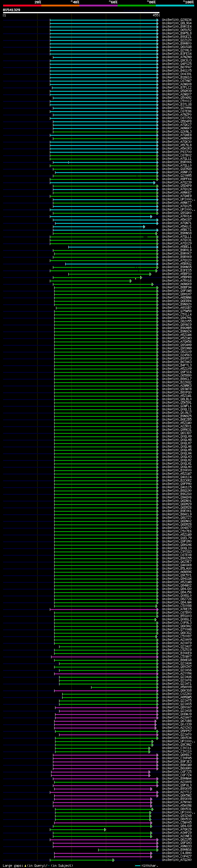The height and width of the screenshot is (868, 197).
Task: Click the green ~80% color legend segment
Action: (137, 6)
